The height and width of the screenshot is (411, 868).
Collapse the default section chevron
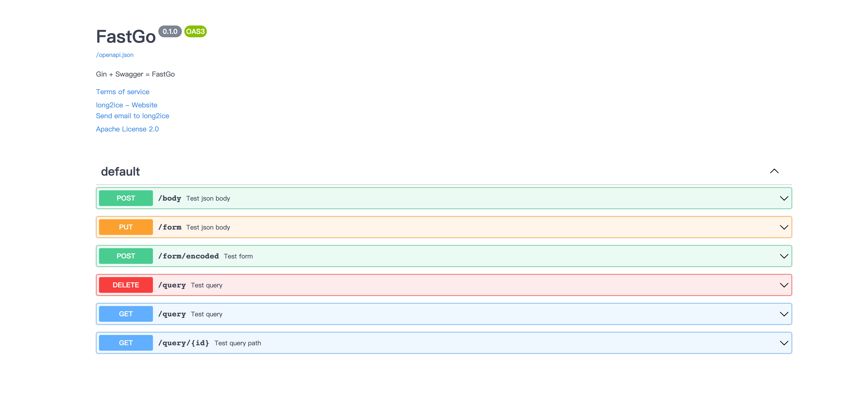pos(774,171)
